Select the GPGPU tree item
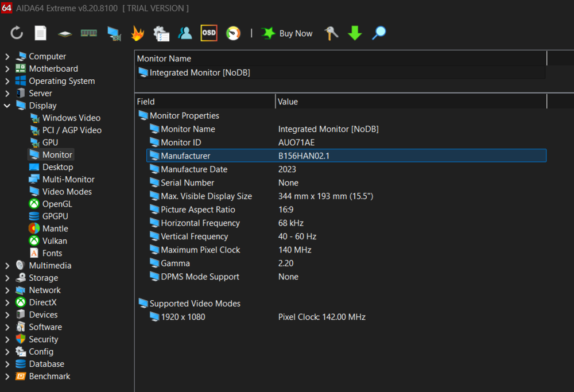The width and height of the screenshot is (574, 392). click(x=49, y=216)
